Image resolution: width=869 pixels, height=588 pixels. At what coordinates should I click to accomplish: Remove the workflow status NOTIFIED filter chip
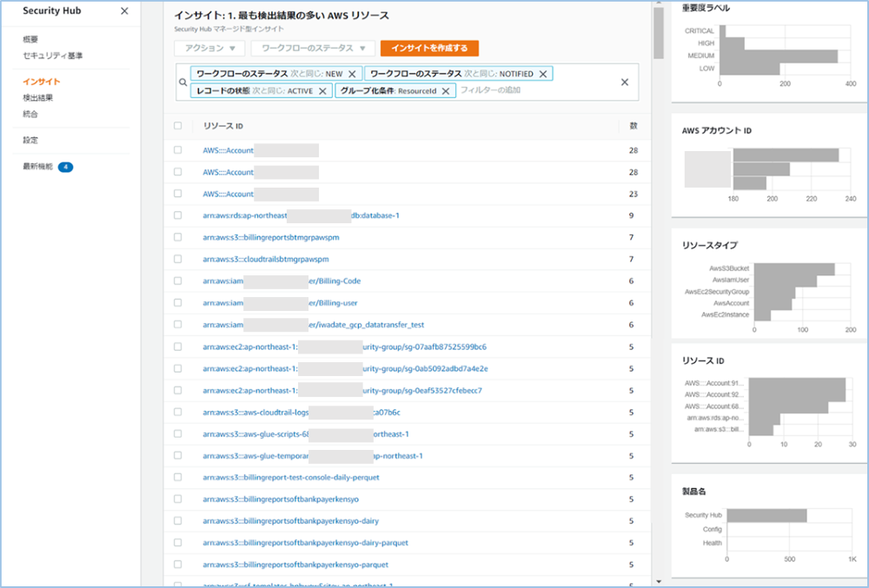[x=543, y=74]
